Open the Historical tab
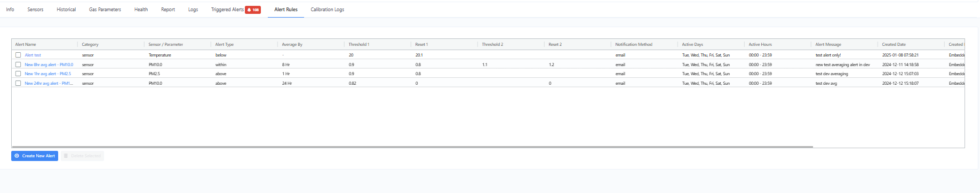Screen dimensions: 980x193 pyautogui.click(x=66, y=10)
